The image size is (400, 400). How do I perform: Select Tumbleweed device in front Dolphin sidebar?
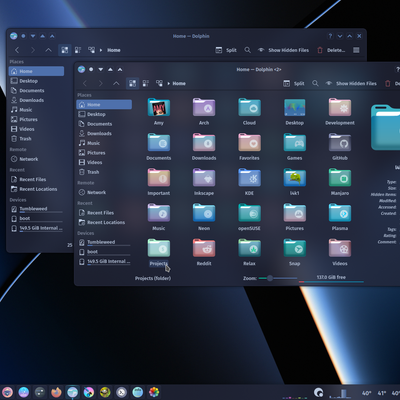pyautogui.click(x=104, y=242)
